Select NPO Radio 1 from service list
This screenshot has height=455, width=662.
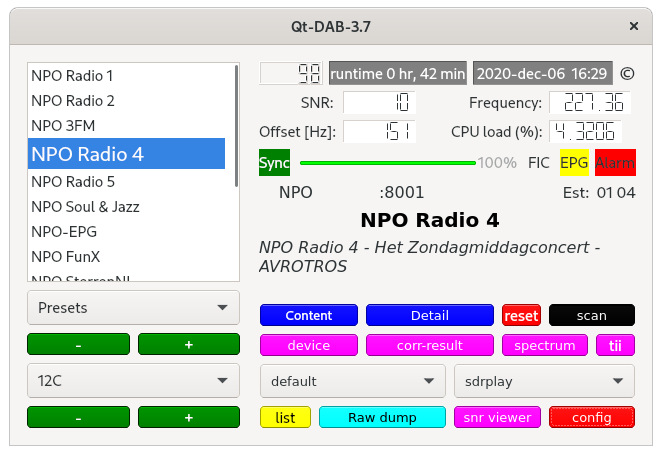(127, 76)
